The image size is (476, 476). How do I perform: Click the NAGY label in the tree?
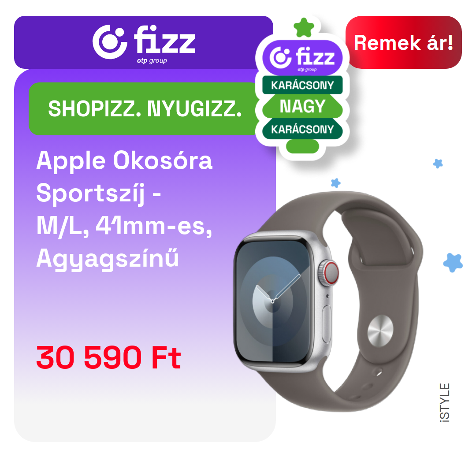[x=302, y=106]
